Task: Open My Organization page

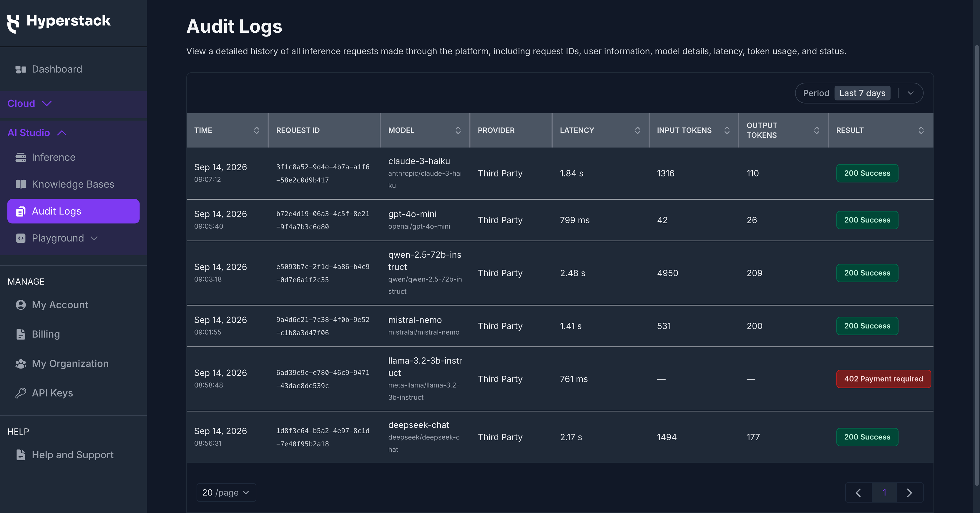Action: click(x=73, y=364)
